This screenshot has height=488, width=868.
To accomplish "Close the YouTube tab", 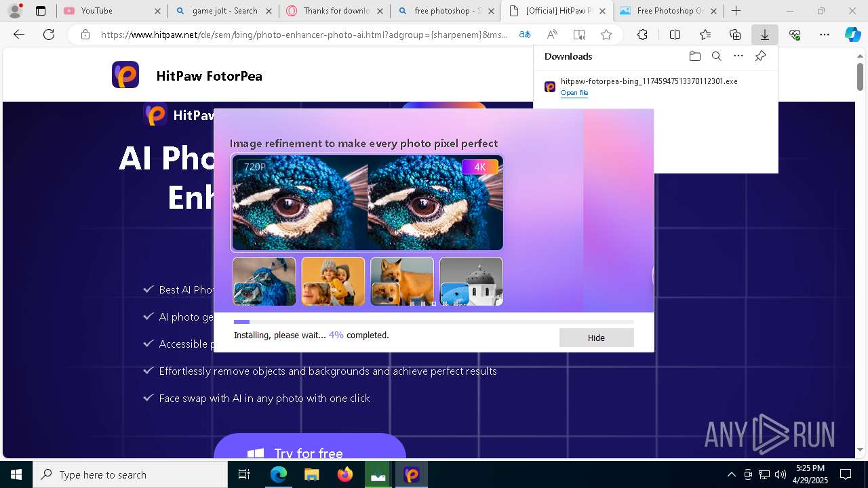I will tap(157, 11).
